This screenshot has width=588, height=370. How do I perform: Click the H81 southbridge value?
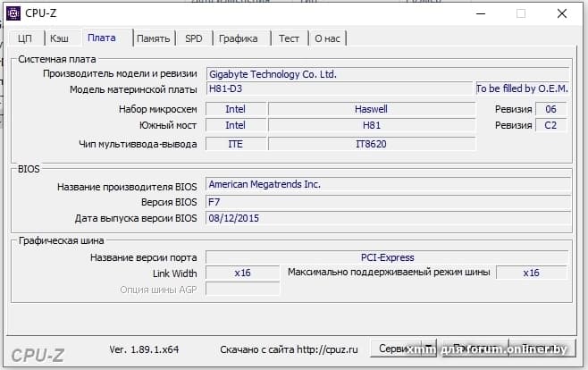pyautogui.click(x=371, y=125)
